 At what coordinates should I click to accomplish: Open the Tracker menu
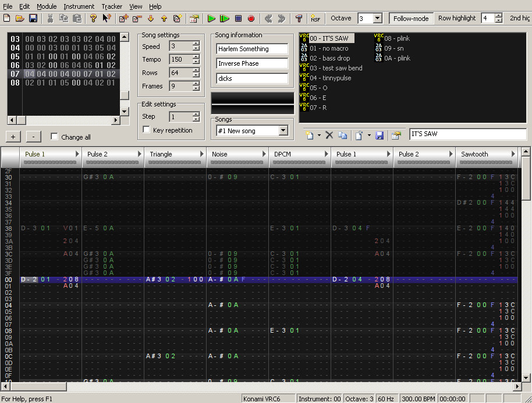pos(112,6)
